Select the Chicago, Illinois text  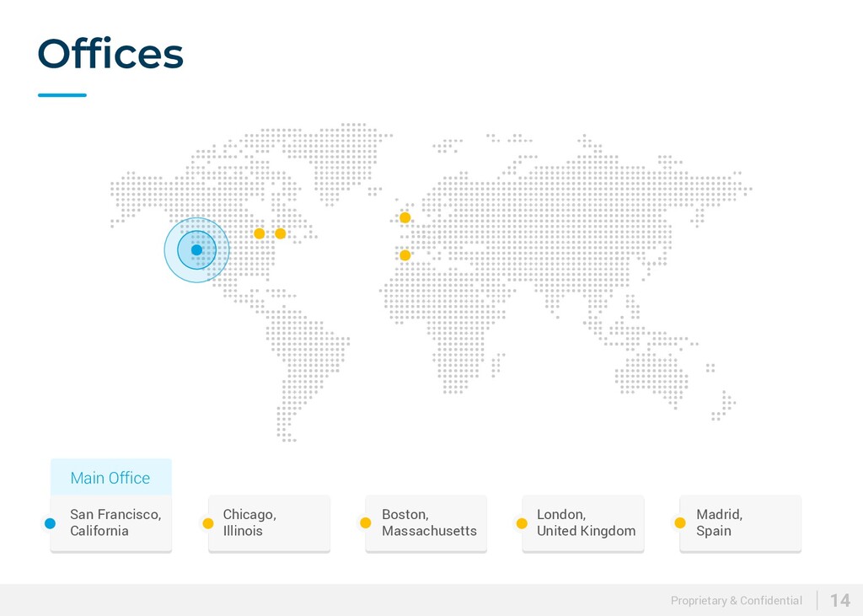249,522
